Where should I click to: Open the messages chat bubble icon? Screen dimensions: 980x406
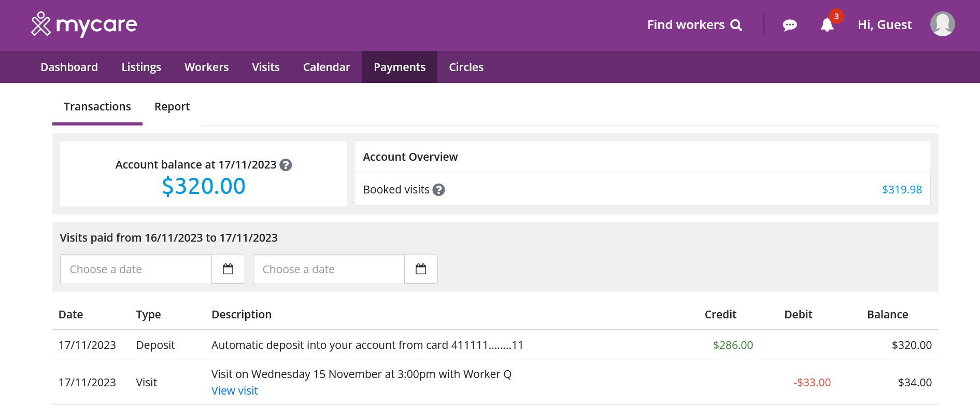point(789,25)
